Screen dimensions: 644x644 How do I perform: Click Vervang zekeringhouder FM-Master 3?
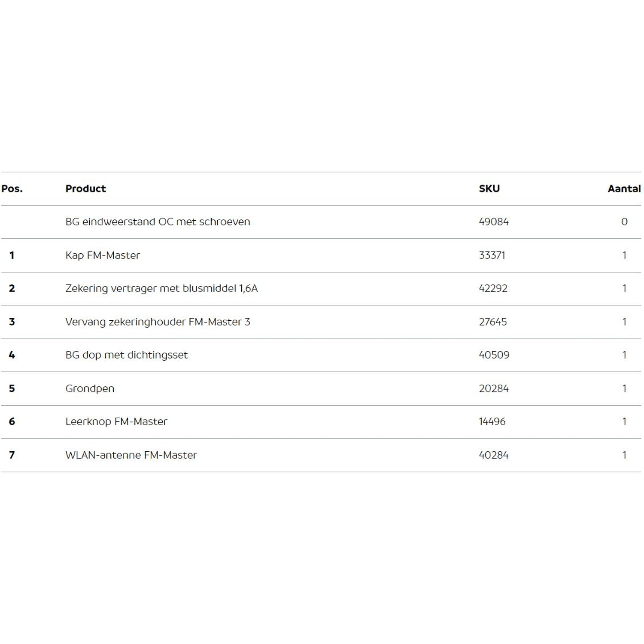point(158,322)
